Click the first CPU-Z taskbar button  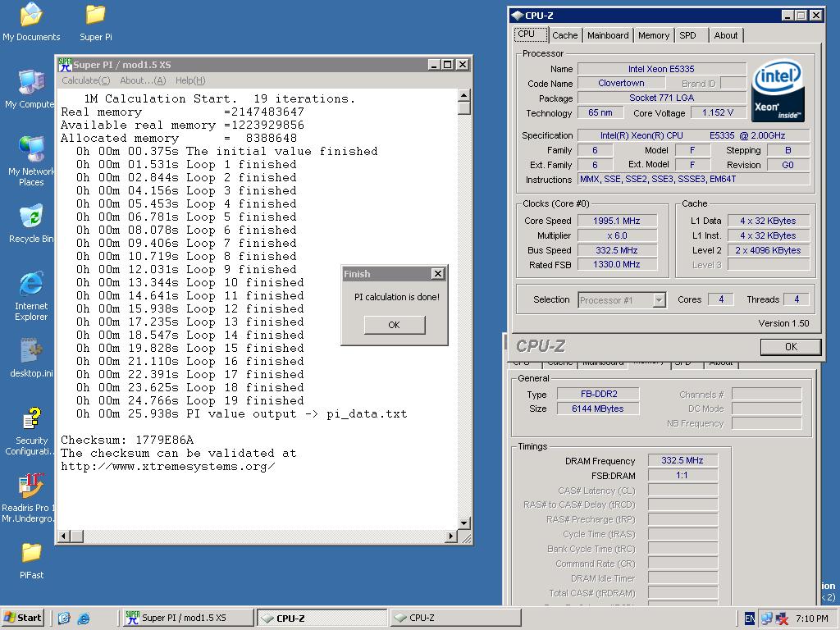pos(322,618)
